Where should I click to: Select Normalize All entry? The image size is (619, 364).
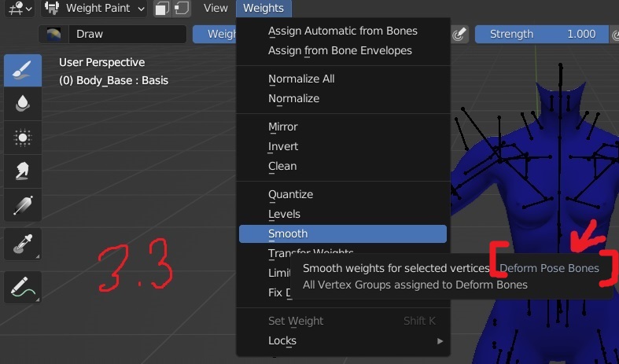(x=343, y=79)
